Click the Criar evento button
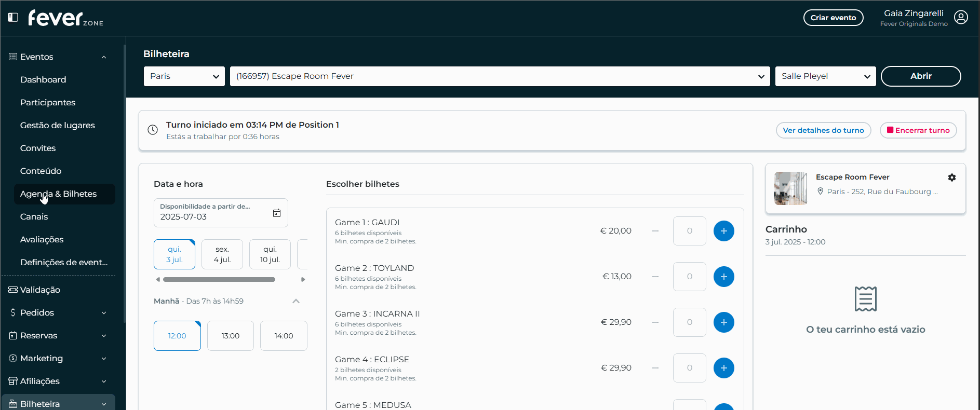The height and width of the screenshot is (410, 980). coord(834,18)
